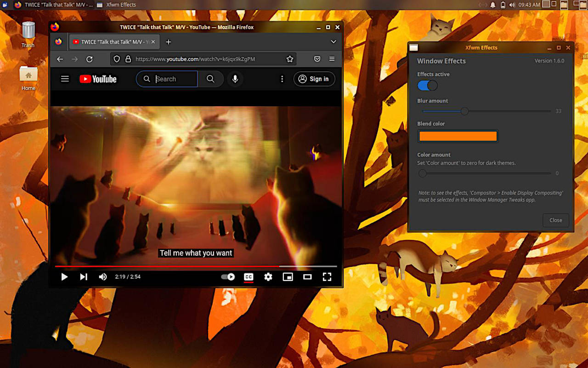Open YouTube settings three-dot menu
This screenshot has width=588, height=368.
[x=282, y=79]
